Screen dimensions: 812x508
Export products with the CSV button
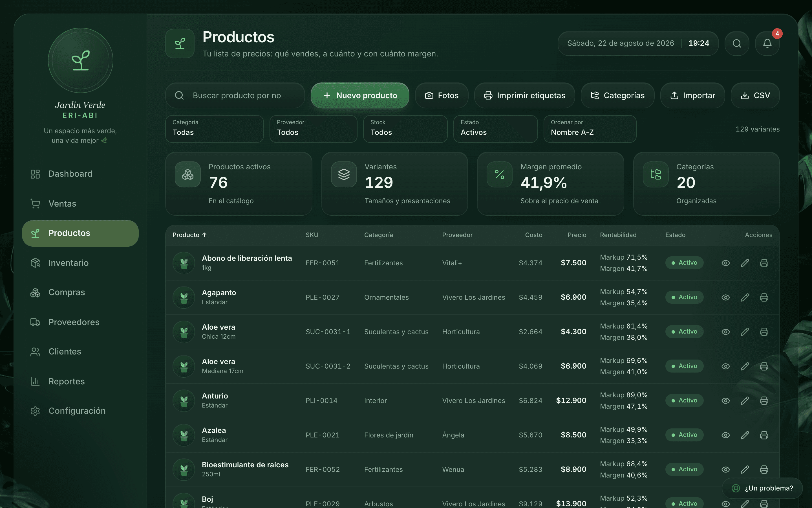(755, 95)
